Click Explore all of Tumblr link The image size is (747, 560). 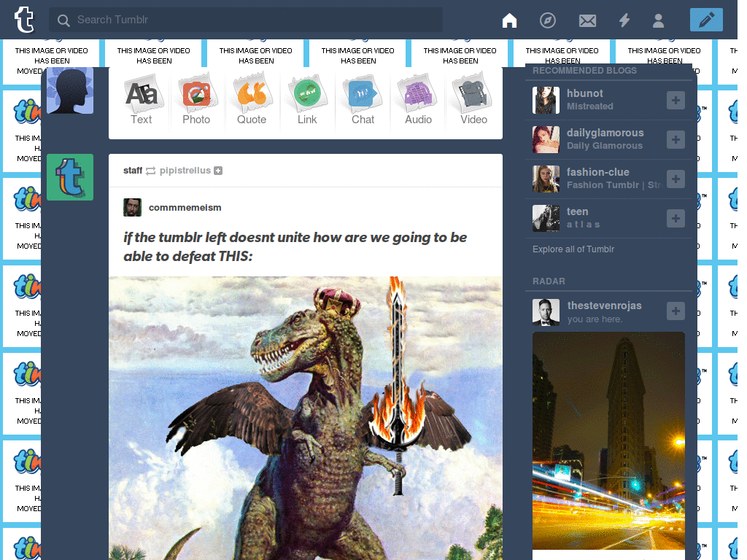point(573,249)
